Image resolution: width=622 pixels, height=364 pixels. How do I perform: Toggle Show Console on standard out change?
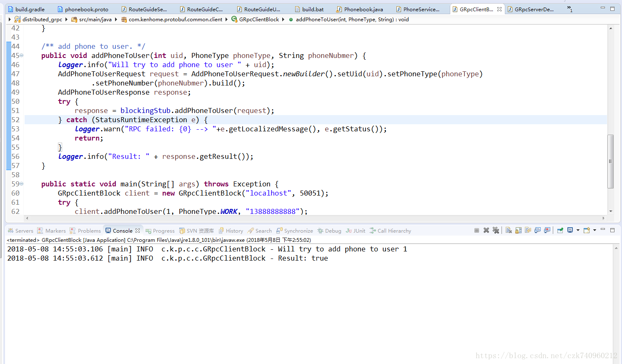(x=537, y=230)
